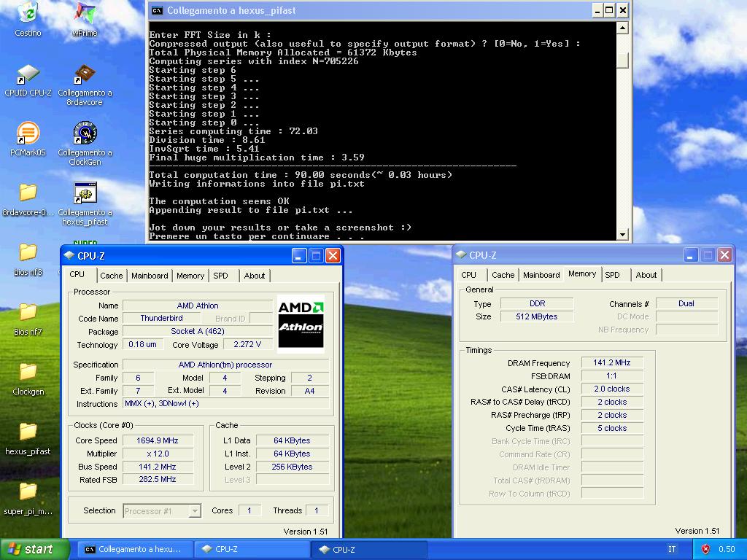747x560 pixels.
Task: Click the FSB:DRAM value 1:1
Action: pos(612,376)
